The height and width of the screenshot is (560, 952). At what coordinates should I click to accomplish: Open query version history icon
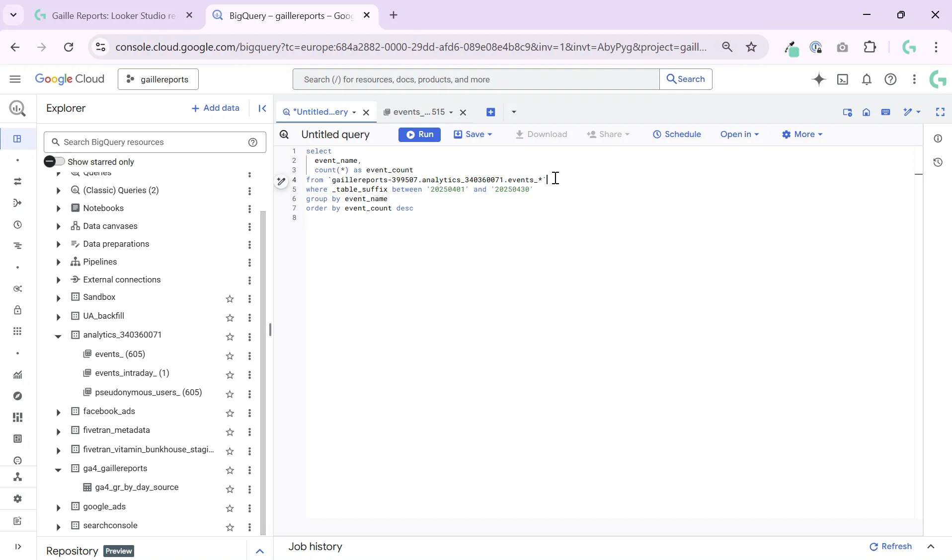[938, 162]
